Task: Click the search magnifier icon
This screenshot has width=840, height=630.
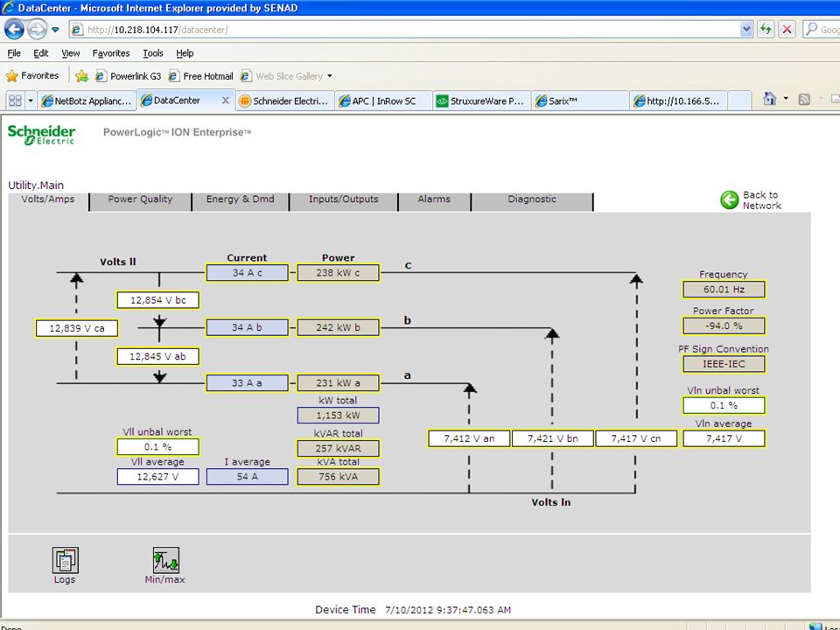Action: 812,29
